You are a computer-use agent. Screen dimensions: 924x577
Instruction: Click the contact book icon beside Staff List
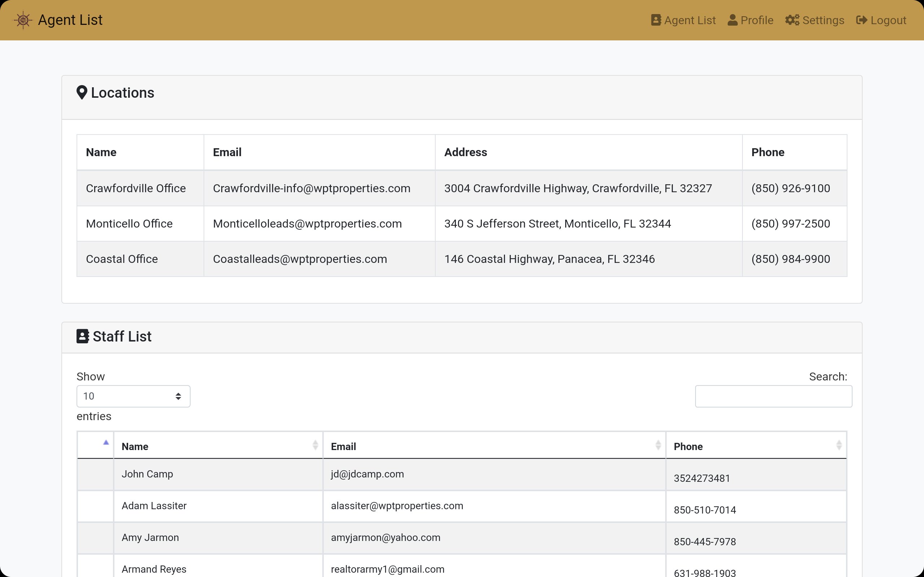82,336
